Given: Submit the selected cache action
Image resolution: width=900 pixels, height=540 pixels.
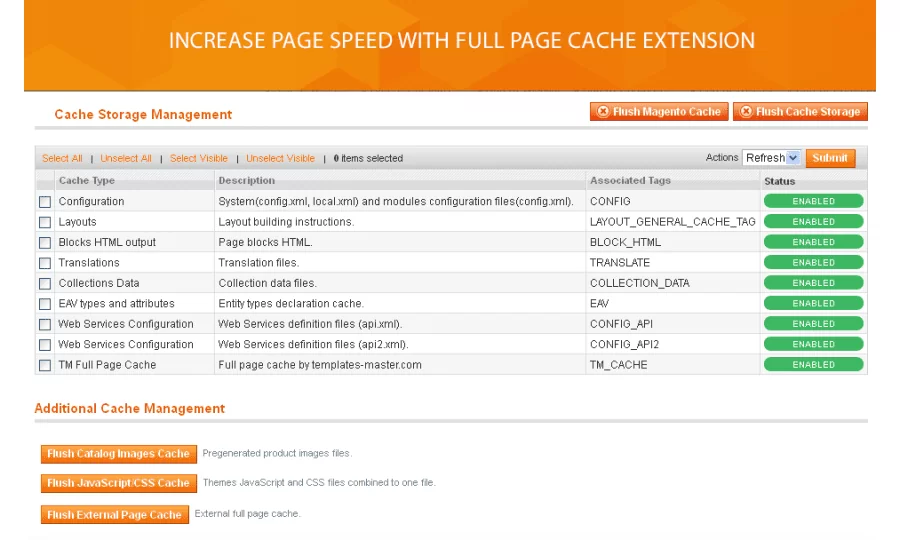Looking at the screenshot, I should coord(830,158).
